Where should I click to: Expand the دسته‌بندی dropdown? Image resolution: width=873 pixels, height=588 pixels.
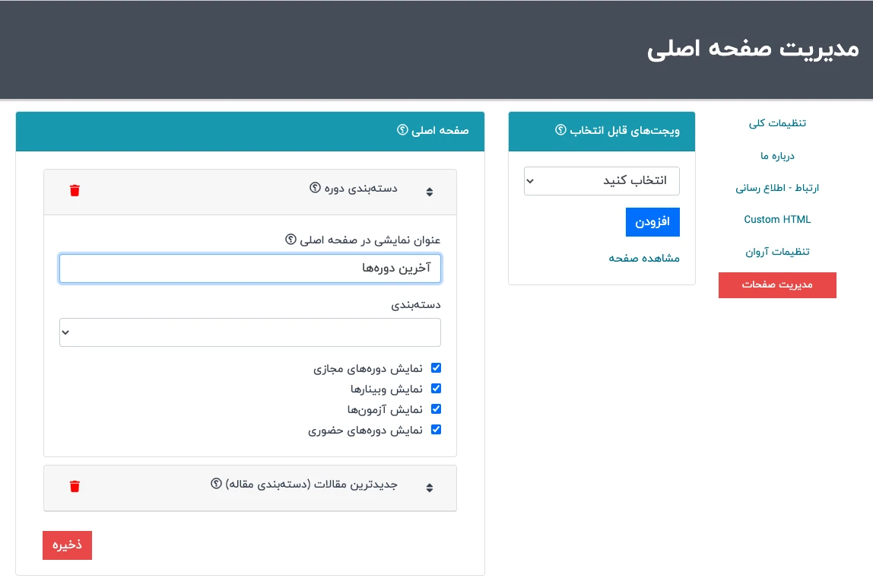tap(249, 332)
